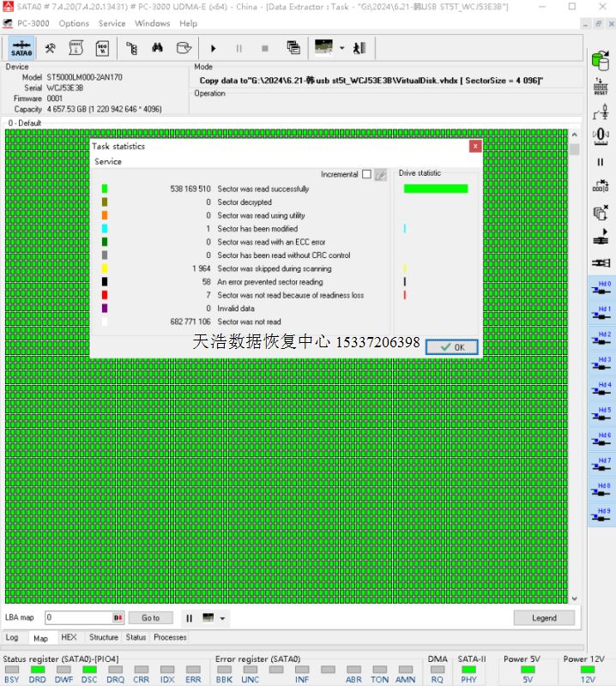Click OK in Task statistics dialog
Image resolution: width=616 pixels, height=686 pixels.
451,347
